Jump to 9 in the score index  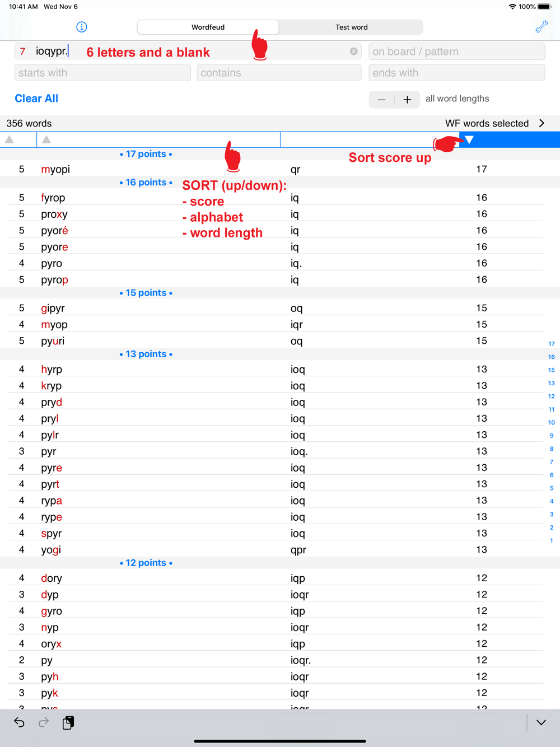(552, 436)
